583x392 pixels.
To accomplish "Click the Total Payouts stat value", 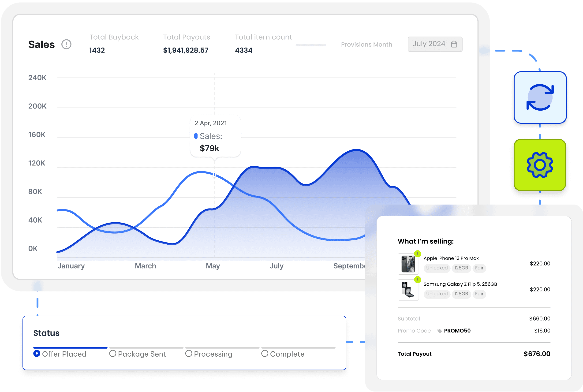I will [x=186, y=50].
